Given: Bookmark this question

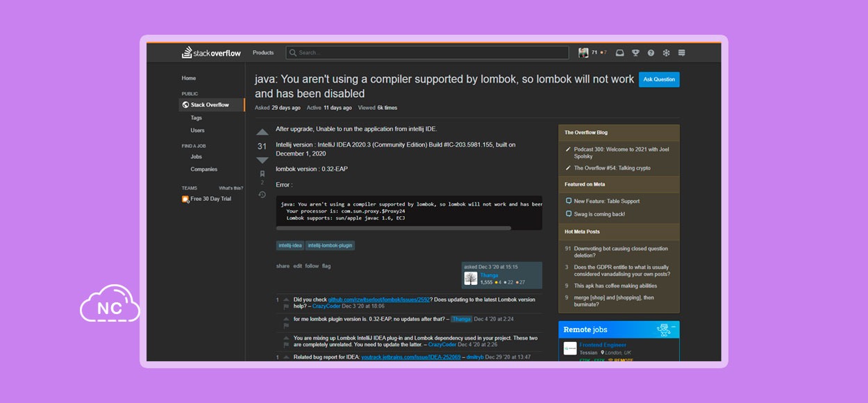Looking at the screenshot, I should point(262,174).
